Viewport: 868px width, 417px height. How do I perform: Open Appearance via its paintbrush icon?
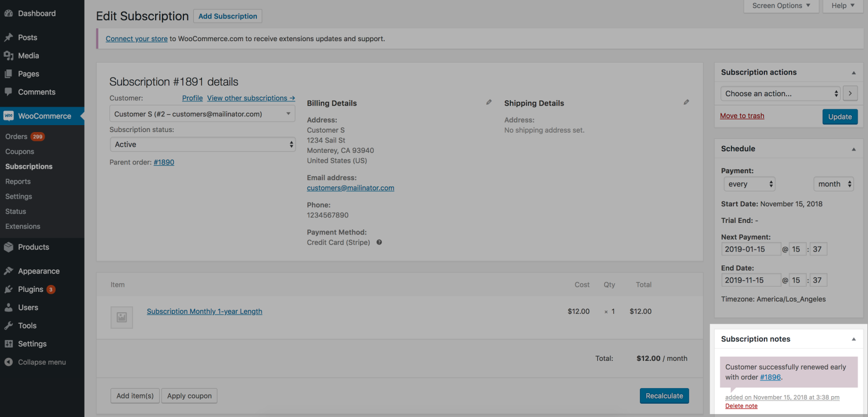click(10, 270)
